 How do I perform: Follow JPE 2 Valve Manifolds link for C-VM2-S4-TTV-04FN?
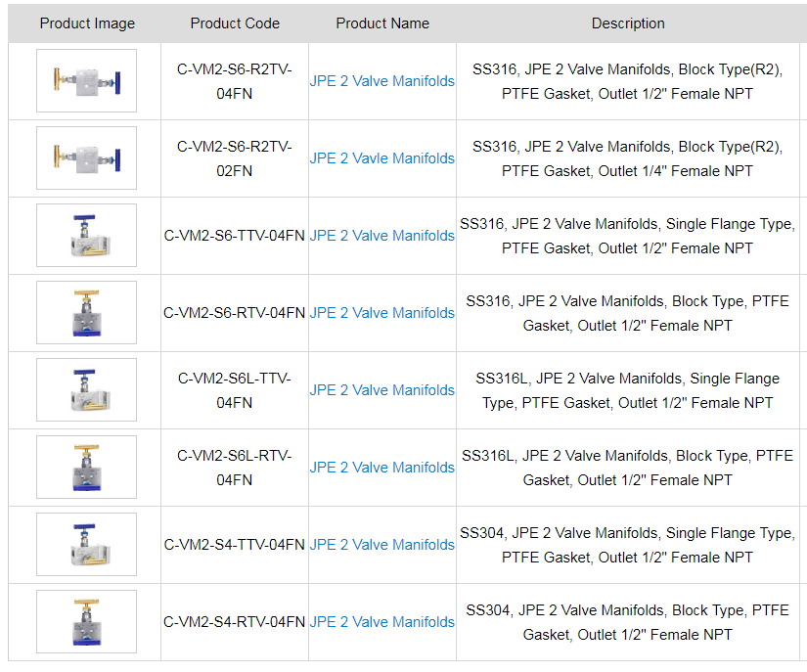tap(381, 545)
